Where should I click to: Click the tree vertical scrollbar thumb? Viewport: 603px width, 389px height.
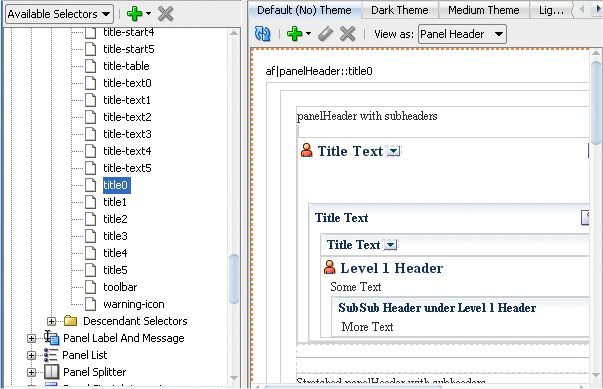coord(234,279)
